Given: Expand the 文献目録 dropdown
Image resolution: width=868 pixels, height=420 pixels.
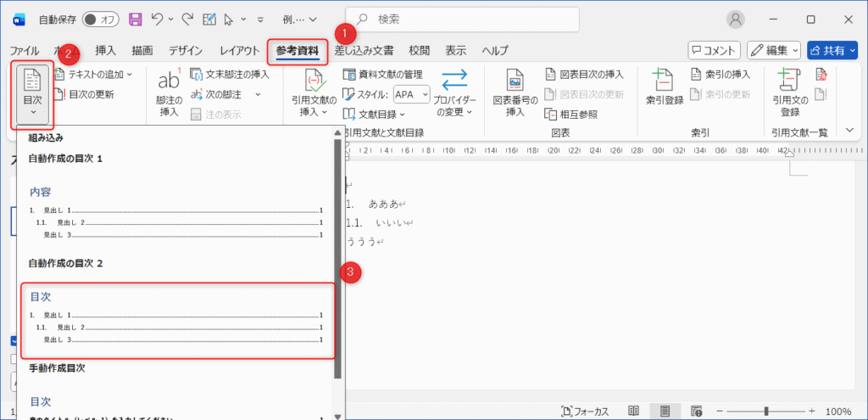Looking at the screenshot, I should point(402,114).
